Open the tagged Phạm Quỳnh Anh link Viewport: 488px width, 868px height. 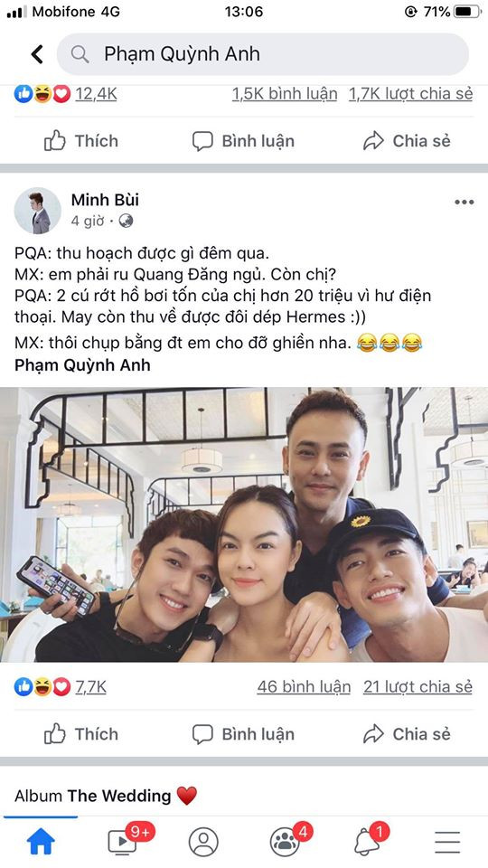[82, 365]
